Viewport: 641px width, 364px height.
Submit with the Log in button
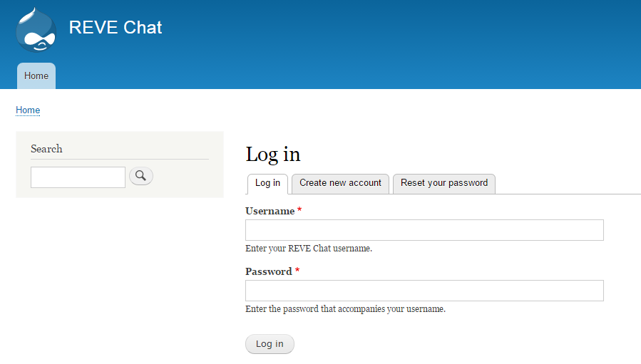(x=270, y=344)
